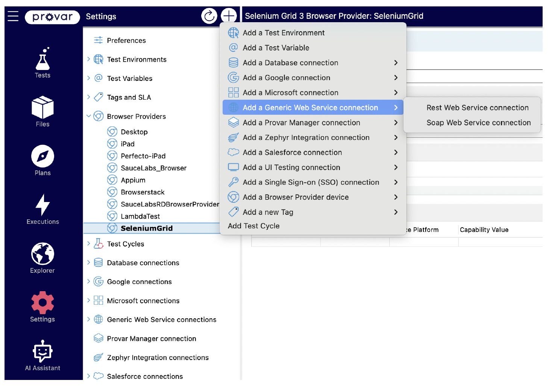Click the Provar Manager connection icon

pos(99,338)
